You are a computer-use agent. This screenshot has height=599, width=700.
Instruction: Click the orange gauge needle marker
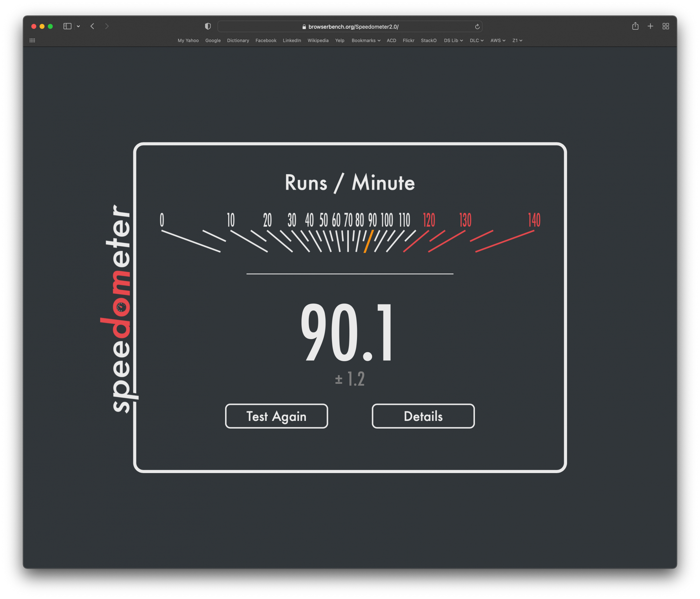tap(369, 241)
